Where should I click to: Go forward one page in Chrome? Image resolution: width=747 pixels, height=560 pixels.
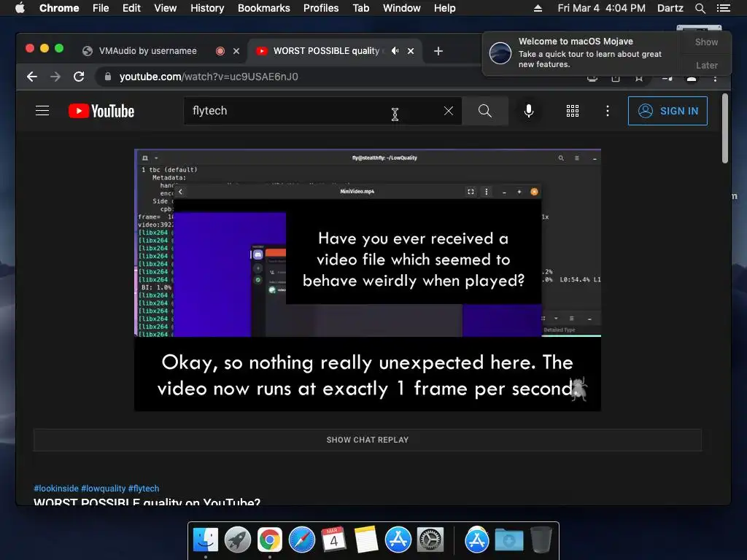pyautogui.click(x=55, y=77)
